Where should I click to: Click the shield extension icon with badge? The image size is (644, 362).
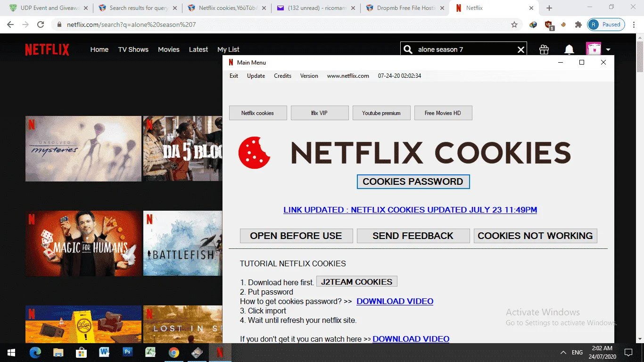pos(549,25)
